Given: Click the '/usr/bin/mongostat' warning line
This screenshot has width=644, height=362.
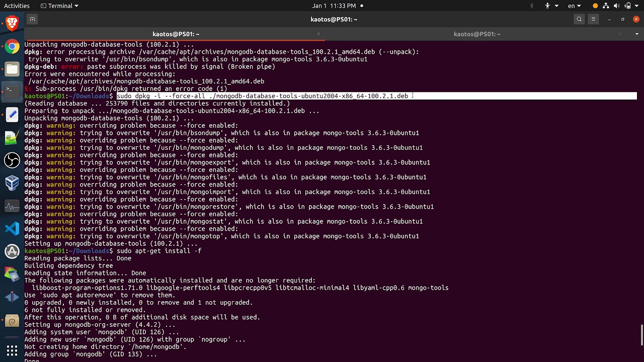Looking at the screenshot, I should 223,221.
